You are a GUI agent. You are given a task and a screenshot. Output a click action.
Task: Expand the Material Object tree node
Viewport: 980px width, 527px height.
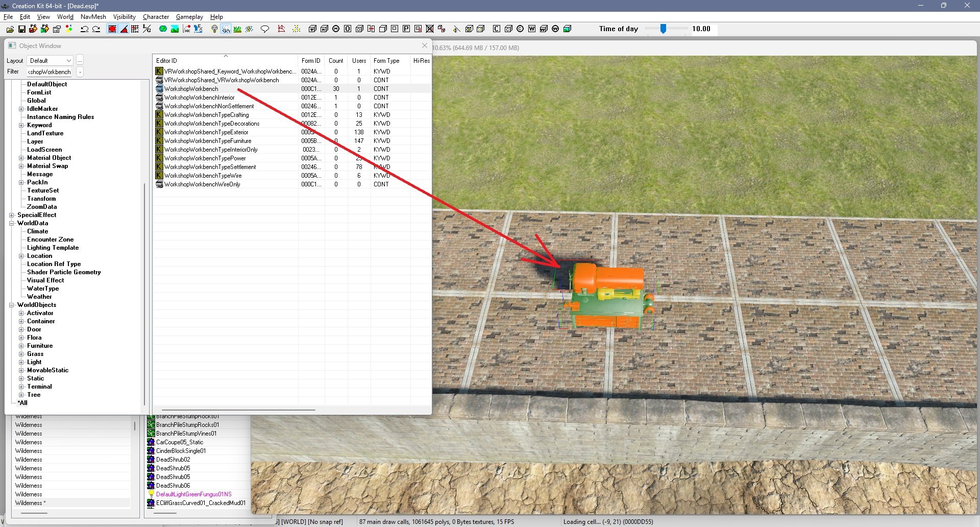(21, 158)
